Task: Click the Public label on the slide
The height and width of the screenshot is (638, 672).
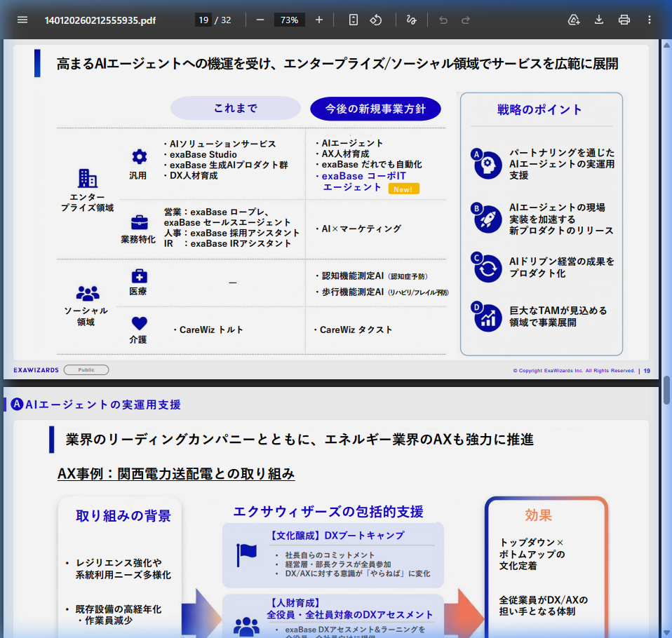Action: click(86, 369)
